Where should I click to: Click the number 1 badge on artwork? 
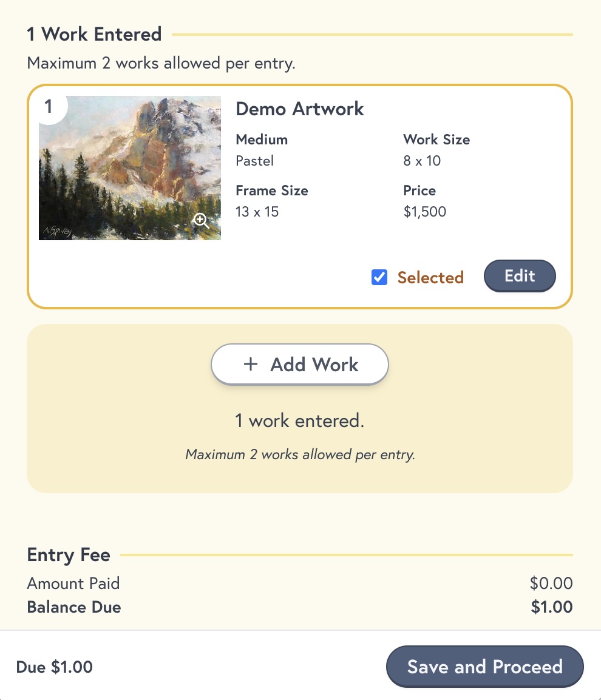click(x=49, y=107)
